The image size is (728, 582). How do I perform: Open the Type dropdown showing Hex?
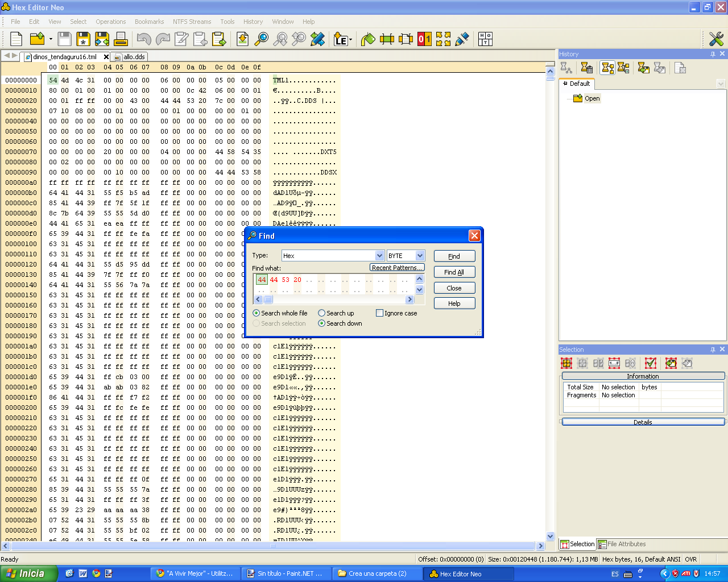pyautogui.click(x=379, y=256)
